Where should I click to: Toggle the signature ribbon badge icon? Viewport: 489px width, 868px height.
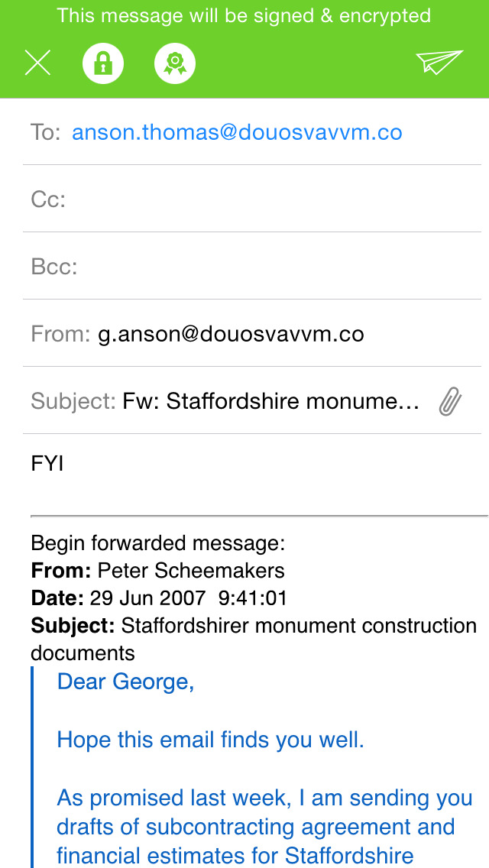pyautogui.click(x=175, y=63)
